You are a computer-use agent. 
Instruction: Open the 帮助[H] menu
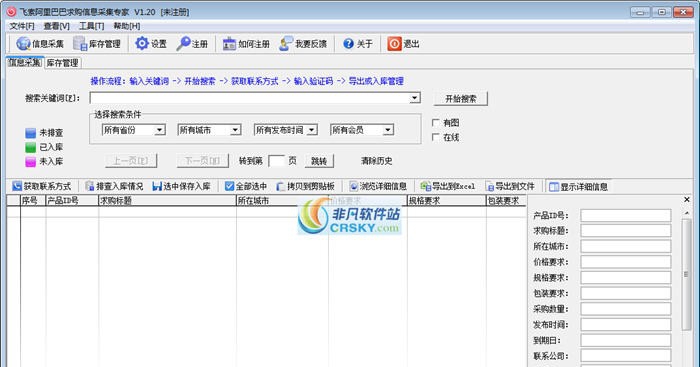[x=127, y=26]
